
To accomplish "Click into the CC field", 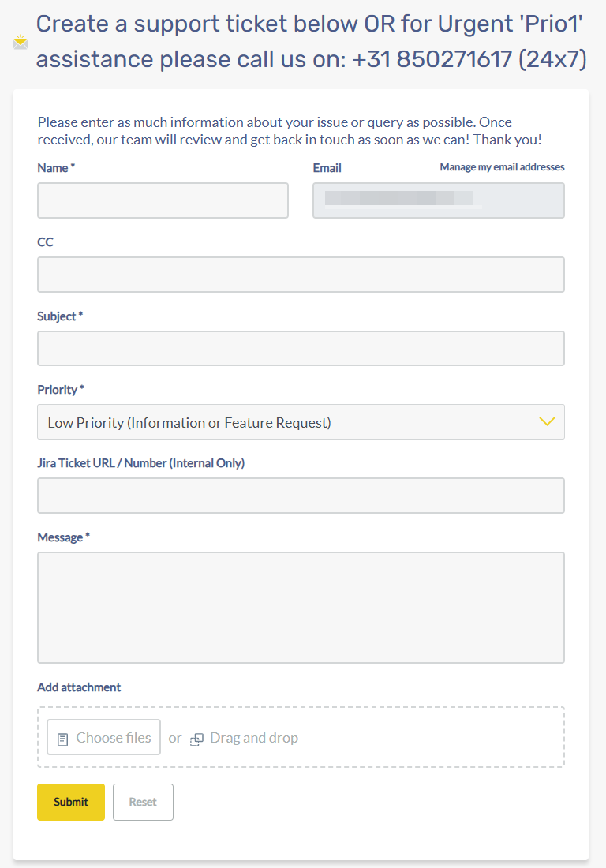I will pyautogui.click(x=301, y=275).
